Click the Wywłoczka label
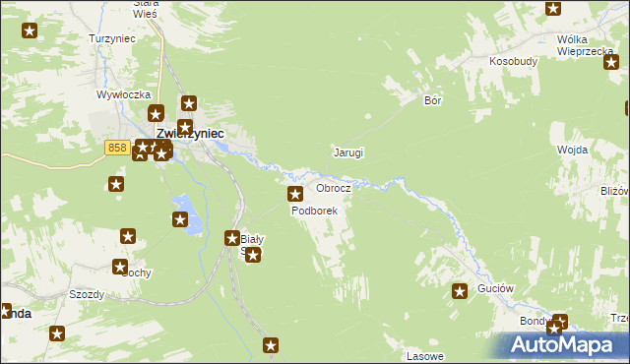Screen dimensions: 630x364 (x=124, y=94)
